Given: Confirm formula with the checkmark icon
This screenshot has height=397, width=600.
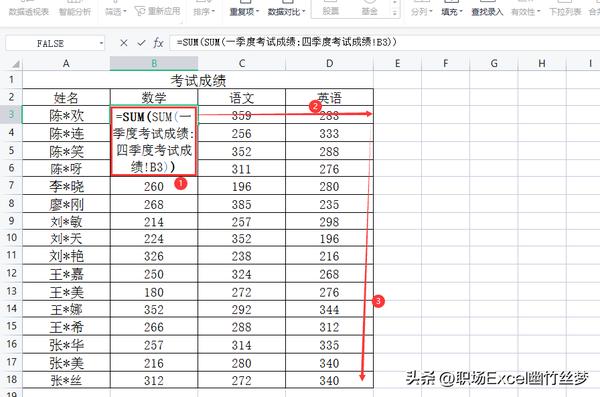Looking at the screenshot, I should coord(141,43).
